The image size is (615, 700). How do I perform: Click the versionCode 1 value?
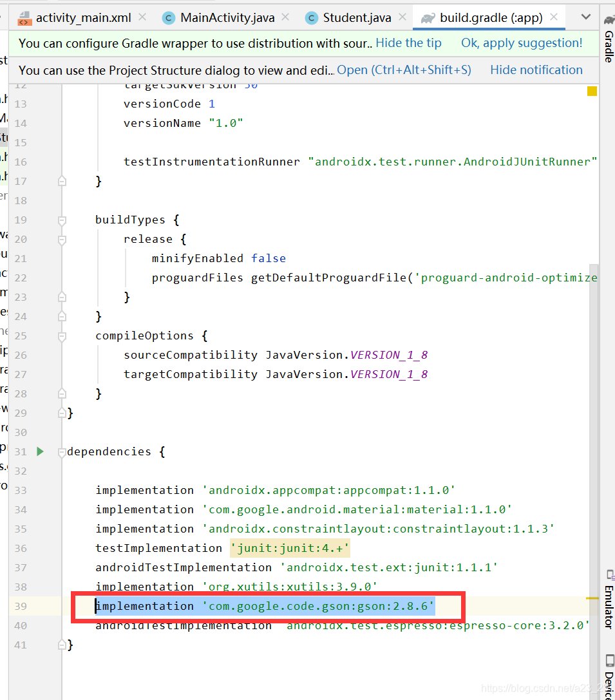tap(211, 104)
